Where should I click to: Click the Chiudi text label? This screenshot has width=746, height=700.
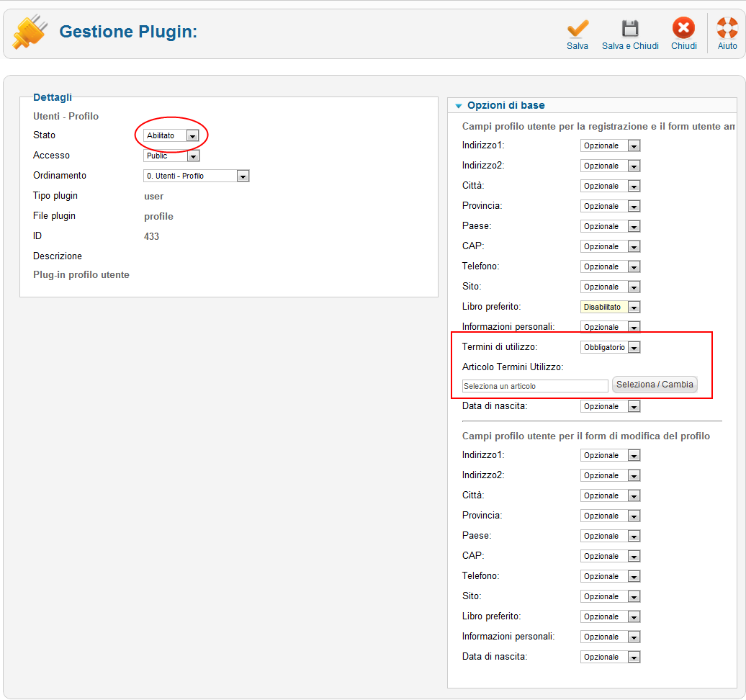683,46
